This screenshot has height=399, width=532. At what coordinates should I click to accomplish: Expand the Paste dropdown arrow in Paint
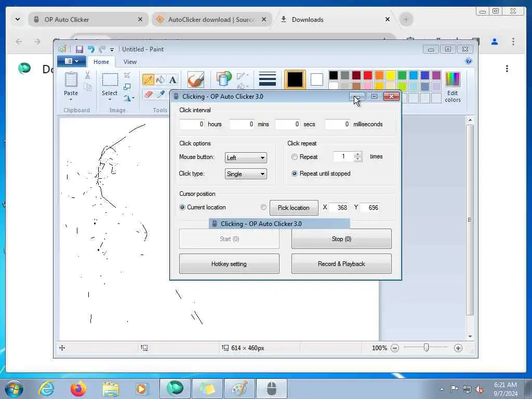[x=71, y=100]
